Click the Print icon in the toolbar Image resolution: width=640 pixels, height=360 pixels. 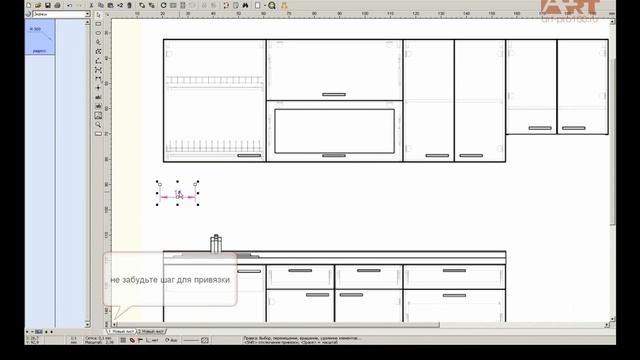[58, 5]
